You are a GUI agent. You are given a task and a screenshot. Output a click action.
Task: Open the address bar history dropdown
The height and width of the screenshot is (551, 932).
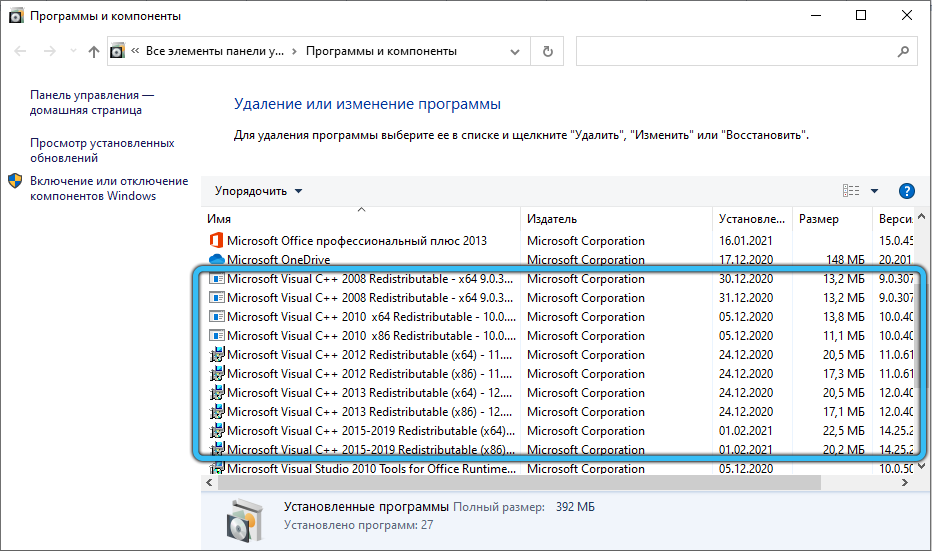point(518,51)
